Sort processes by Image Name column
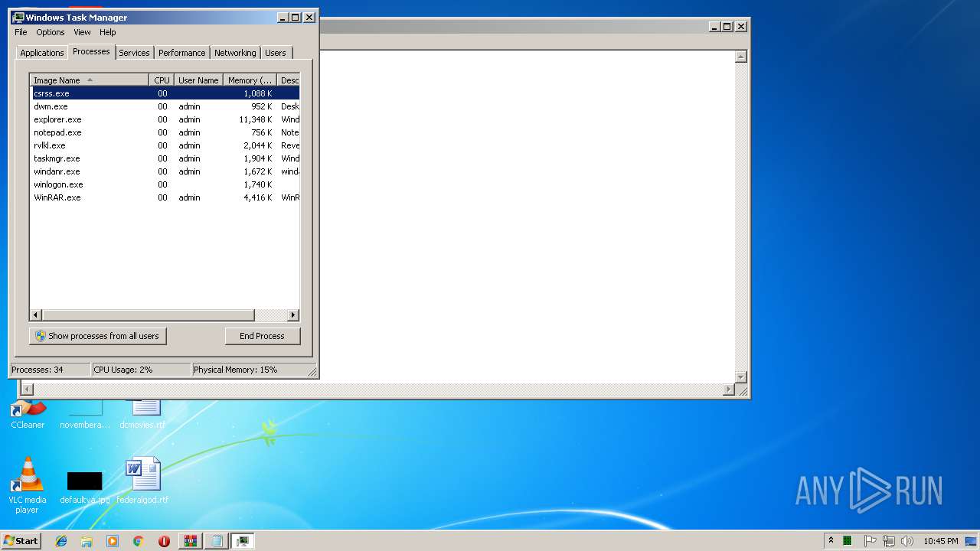The width and height of the screenshot is (980, 551). point(90,80)
